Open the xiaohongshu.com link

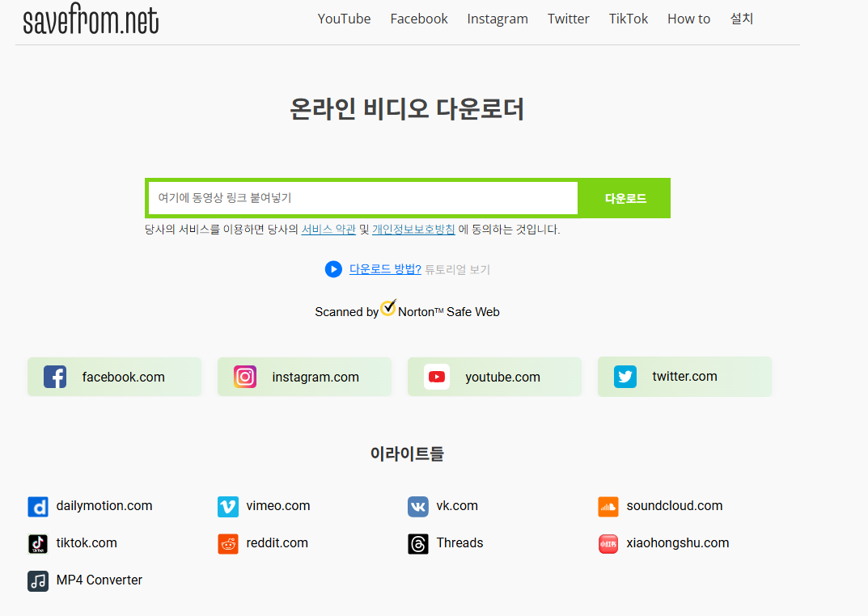(x=678, y=543)
